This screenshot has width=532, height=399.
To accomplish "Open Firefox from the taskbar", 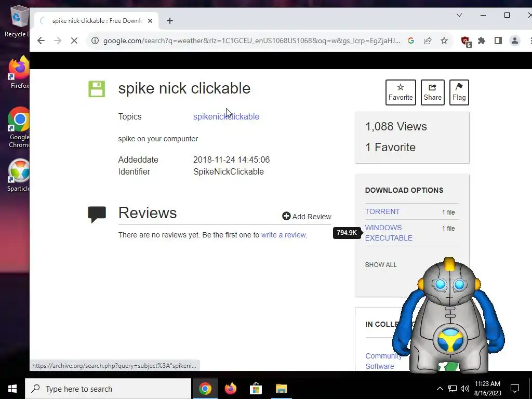I will [230, 389].
